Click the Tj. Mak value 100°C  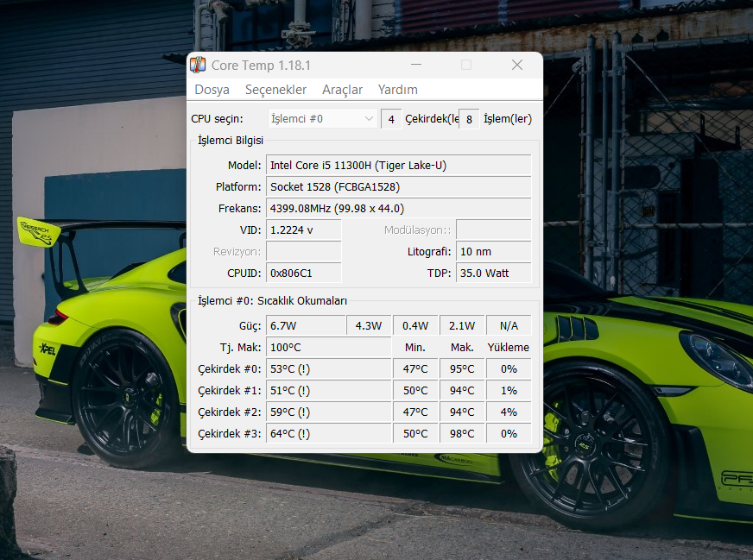[329, 348]
